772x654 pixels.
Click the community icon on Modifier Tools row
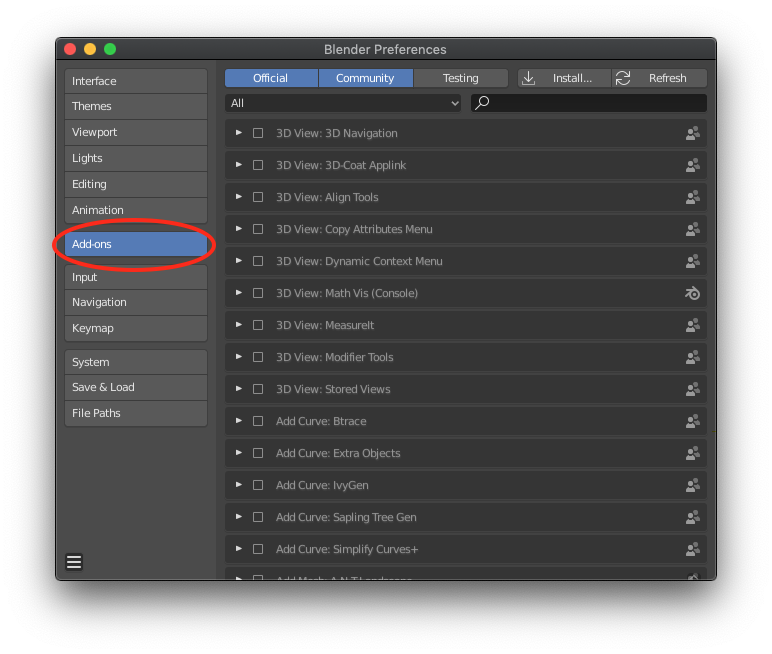[693, 358]
